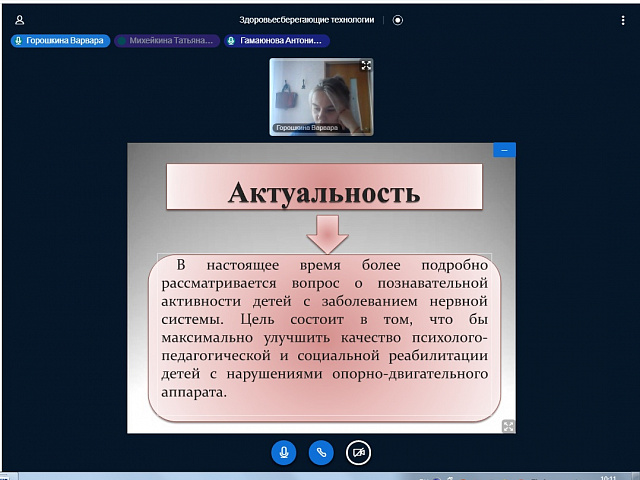Image resolution: width=640 pixels, height=480 pixels.
Task: Leave audio with the phone button
Action: [x=321, y=452]
